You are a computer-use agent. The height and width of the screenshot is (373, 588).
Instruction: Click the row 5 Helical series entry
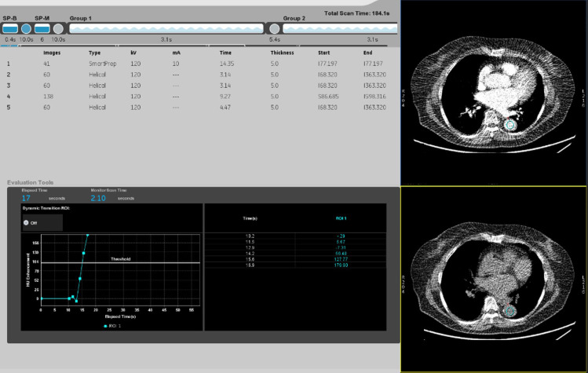tap(97, 107)
